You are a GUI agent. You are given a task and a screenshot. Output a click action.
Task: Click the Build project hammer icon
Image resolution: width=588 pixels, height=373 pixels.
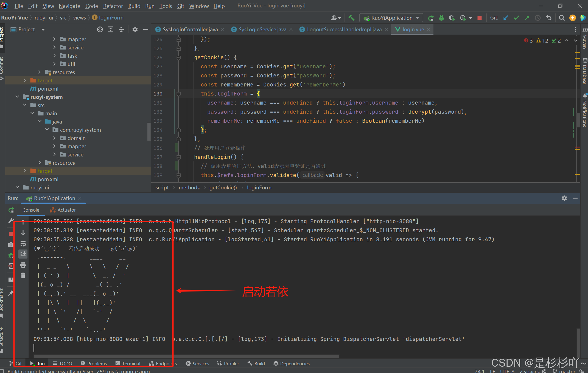pyautogui.click(x=351, y=18)
